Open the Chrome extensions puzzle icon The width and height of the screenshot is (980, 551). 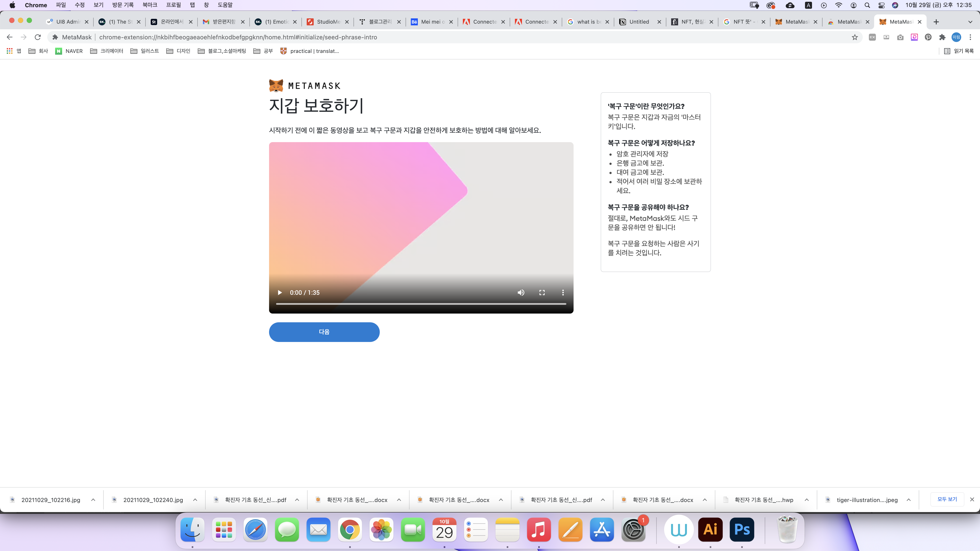point(942,37)
